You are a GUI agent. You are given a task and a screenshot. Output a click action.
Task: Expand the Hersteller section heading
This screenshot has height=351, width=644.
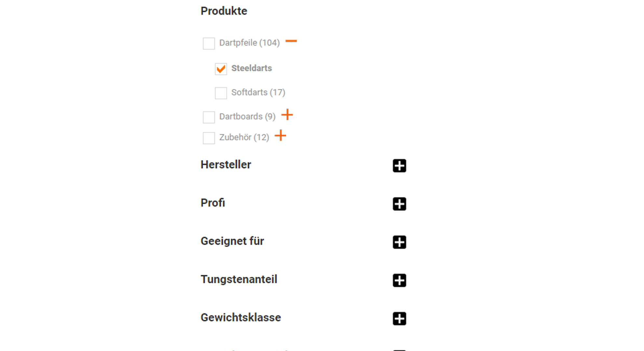(226, 165)
